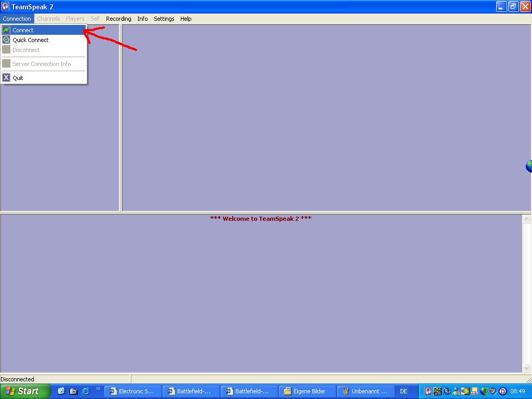Image resolution: width=532 pixels, height=399 pixels.
Task: Click the speaker volume tray icon
Action: tap(494, 391)
